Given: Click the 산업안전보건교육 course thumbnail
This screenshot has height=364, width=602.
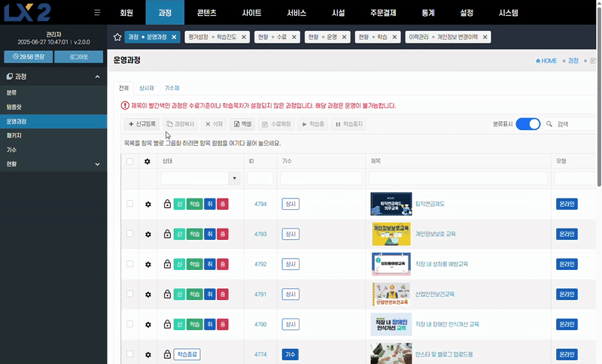Looking at the screenshot, I should 391,294.
